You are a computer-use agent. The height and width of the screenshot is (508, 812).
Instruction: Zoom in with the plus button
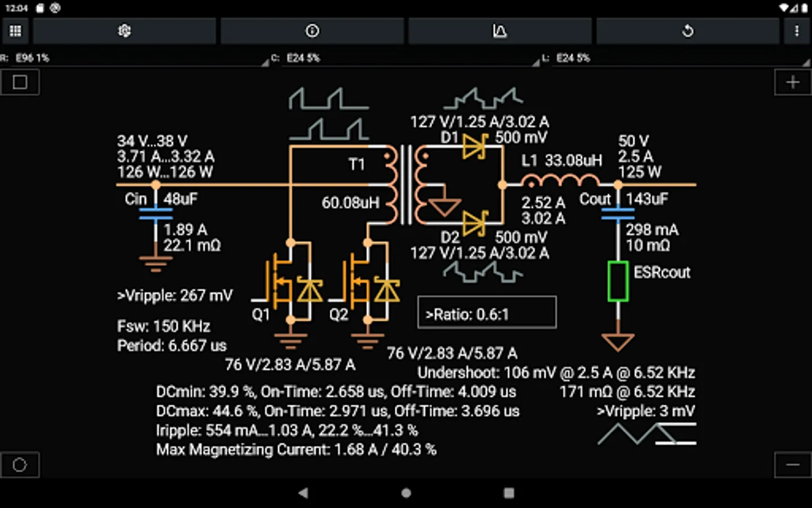(793, 82)
